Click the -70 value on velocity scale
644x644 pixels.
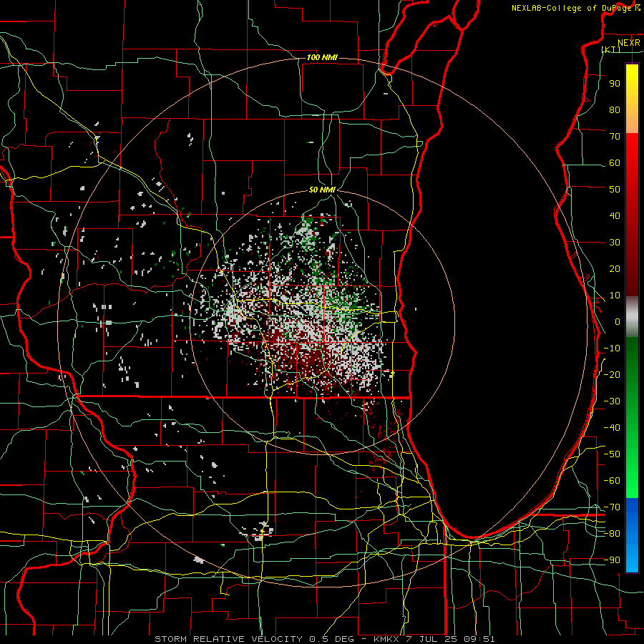pyautogui.click(x=612, y=507)
